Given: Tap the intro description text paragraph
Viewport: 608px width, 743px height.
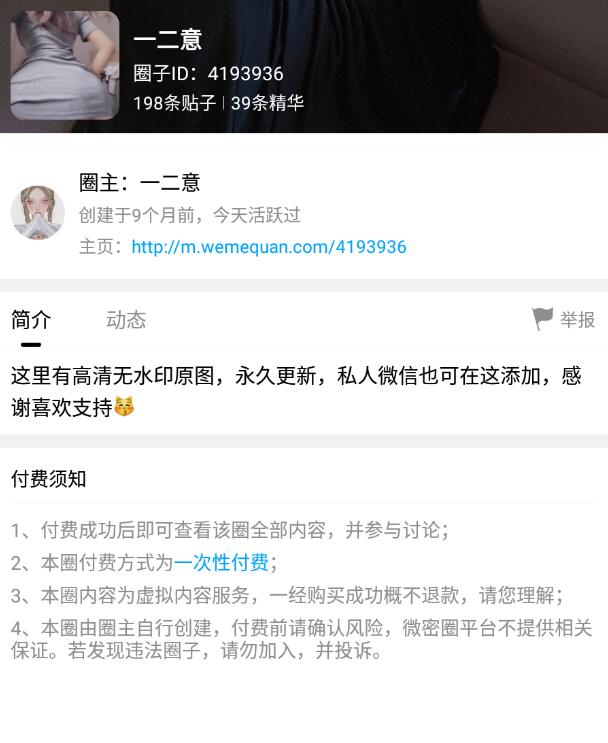Looking at the screenshot, I should [296, 391].
